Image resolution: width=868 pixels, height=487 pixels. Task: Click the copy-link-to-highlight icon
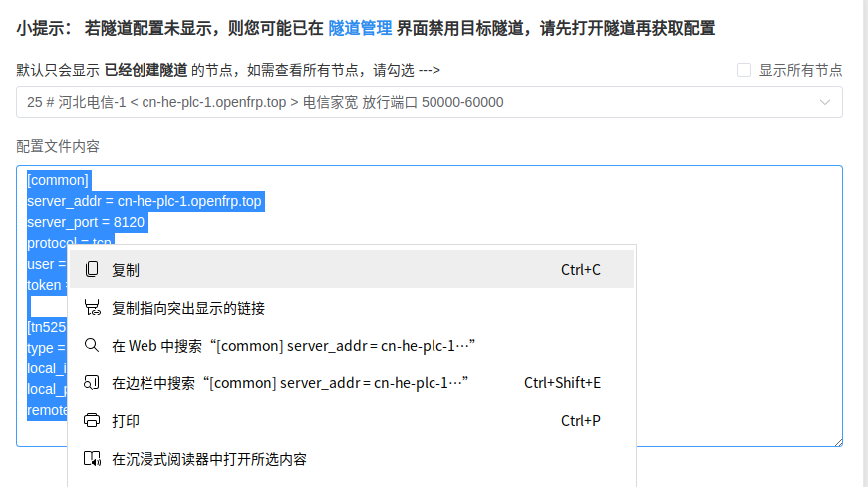coord(92,308)
